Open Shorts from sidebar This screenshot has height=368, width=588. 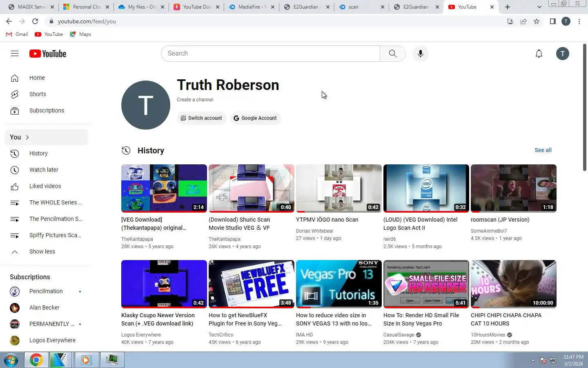click(46, 94)
